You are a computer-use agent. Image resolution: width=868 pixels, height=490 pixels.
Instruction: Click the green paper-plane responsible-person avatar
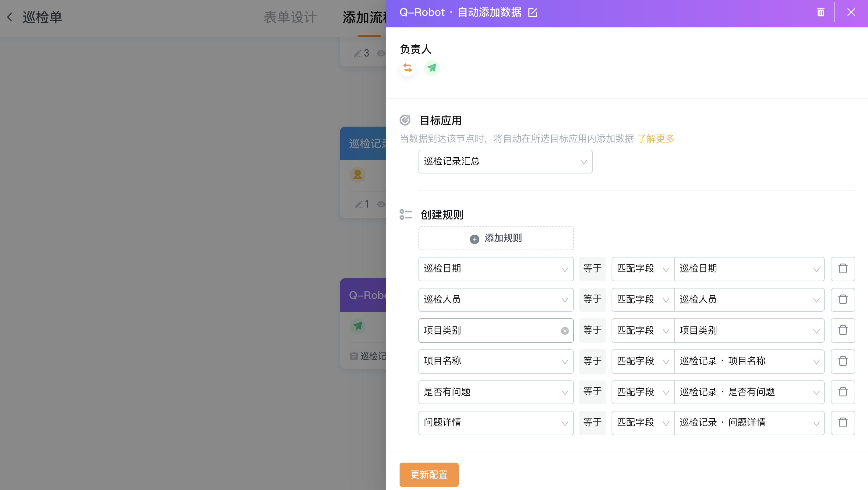(432, 68)
